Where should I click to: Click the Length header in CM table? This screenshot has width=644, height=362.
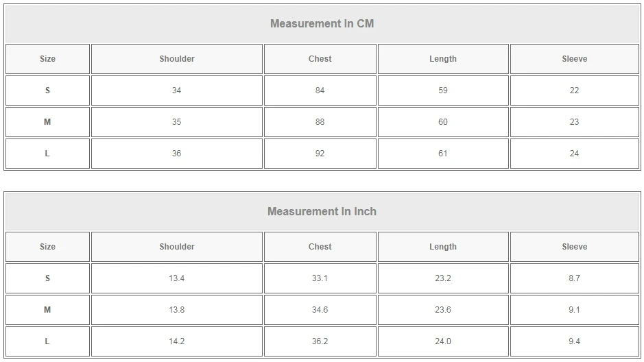click(x=443, y=59)
